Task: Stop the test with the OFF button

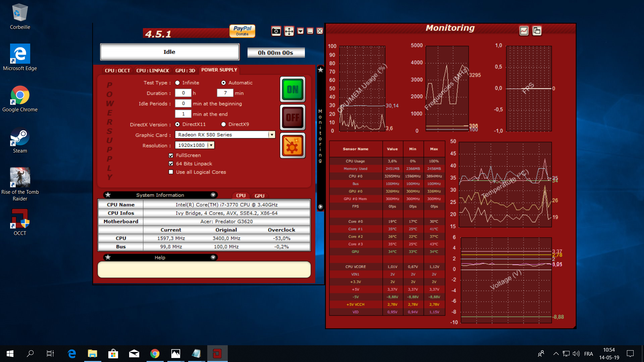Action: 292,117
